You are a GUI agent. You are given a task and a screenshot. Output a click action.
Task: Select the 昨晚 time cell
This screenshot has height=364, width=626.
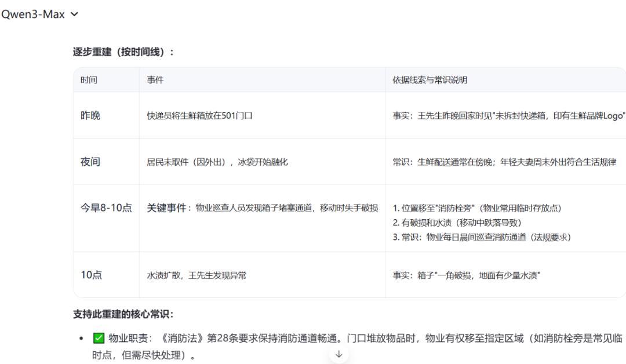pos(90,115)
